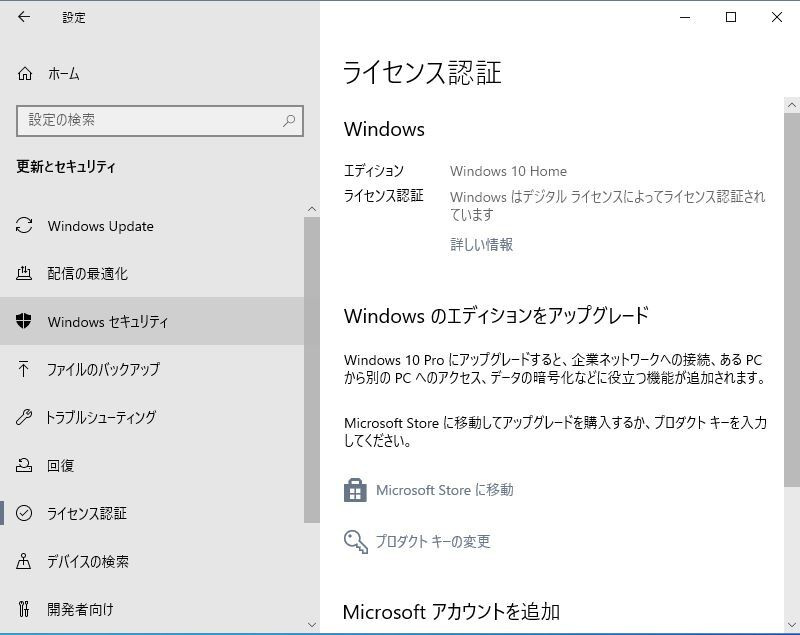Click Microsoft Store に移動 link
This screenshot has height=635, width=800.
444,490
